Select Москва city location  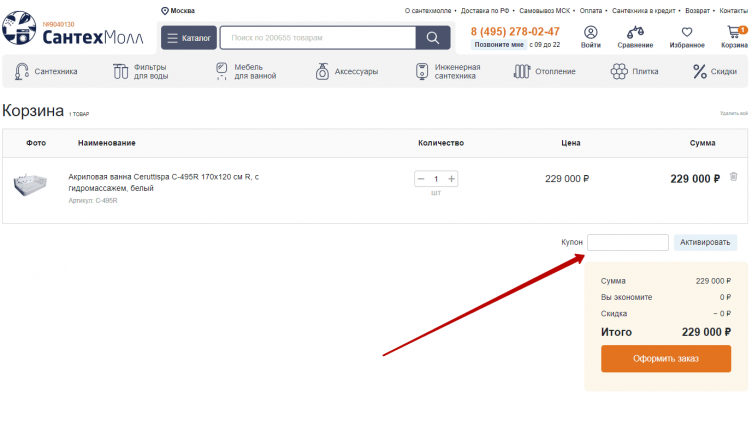(x=178, y=10)
